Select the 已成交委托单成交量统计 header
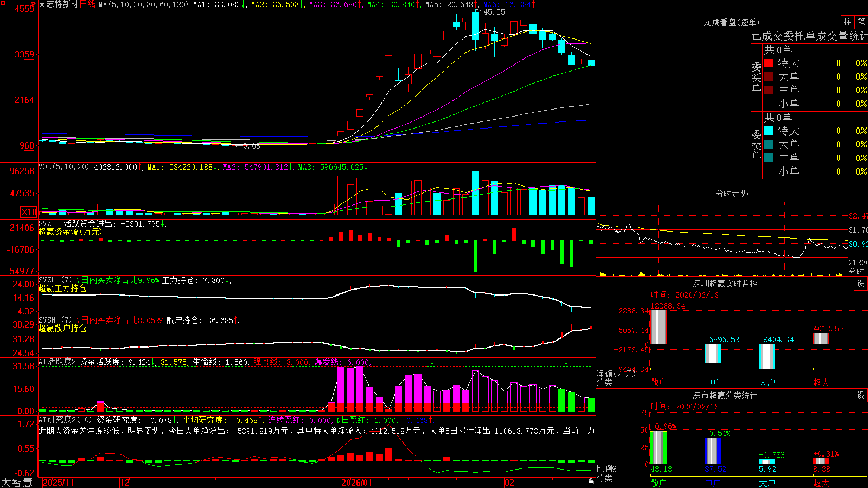868x488 pixels. coord(809,36)
